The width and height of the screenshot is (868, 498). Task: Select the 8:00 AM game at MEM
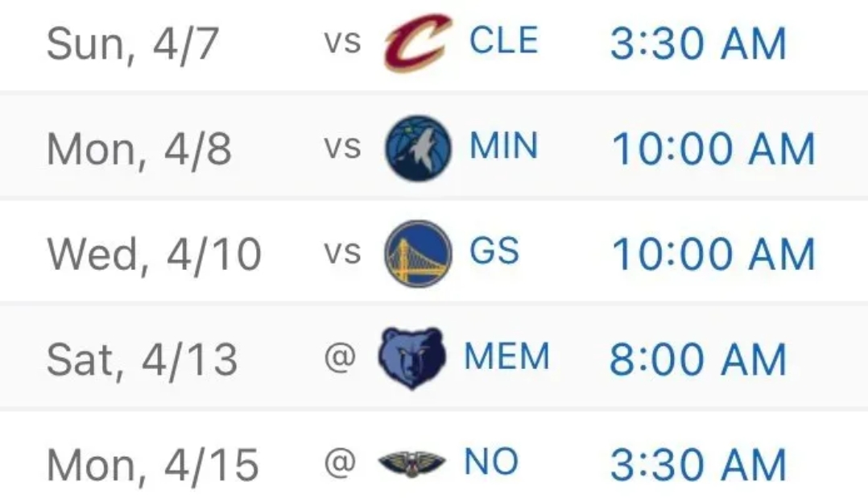click(698, 359)
